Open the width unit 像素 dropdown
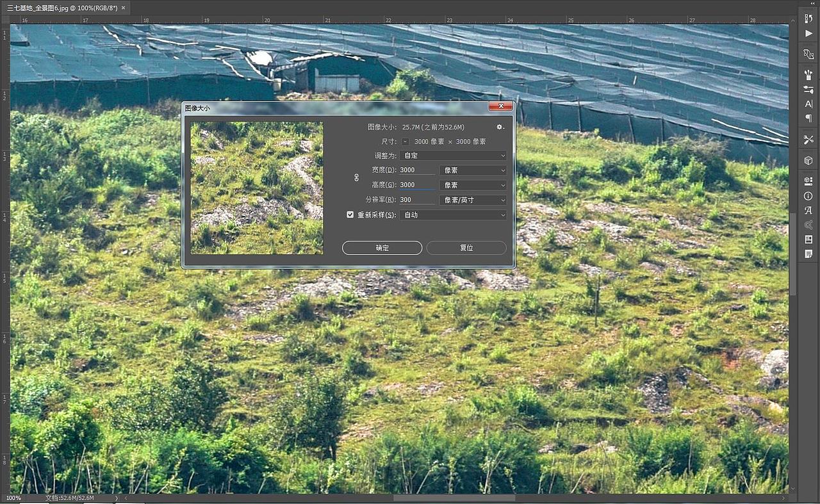 coord(474,170)
